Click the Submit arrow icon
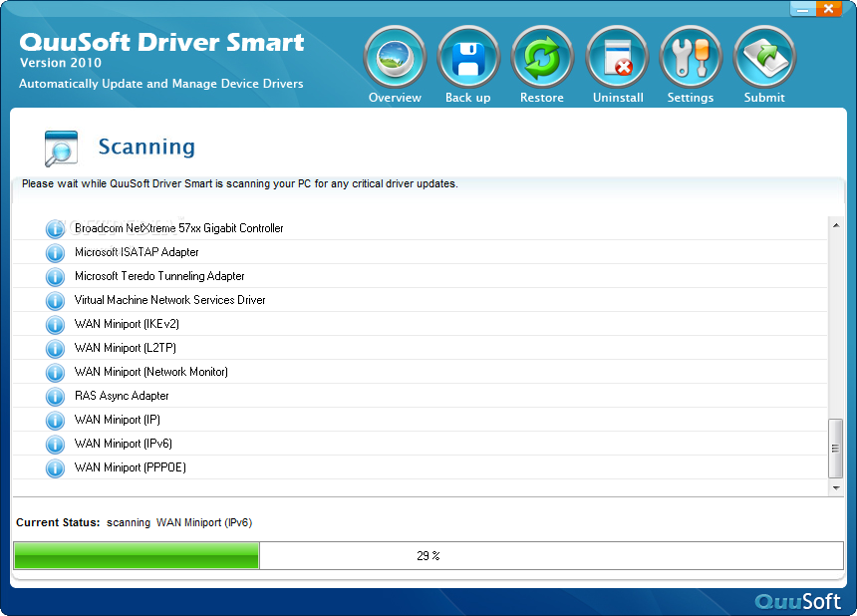The image size is (857, 616). [x=764, y=58]
